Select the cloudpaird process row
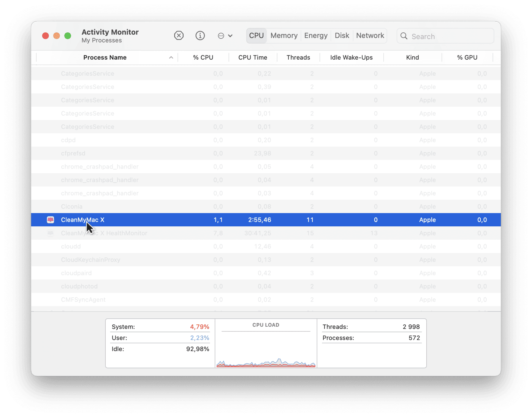 (266, 273)
